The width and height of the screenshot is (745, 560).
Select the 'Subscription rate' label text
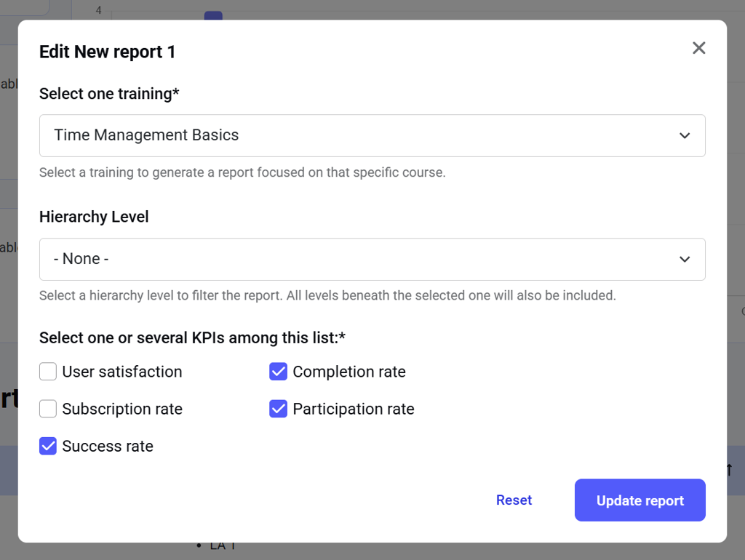coord(122,409)
